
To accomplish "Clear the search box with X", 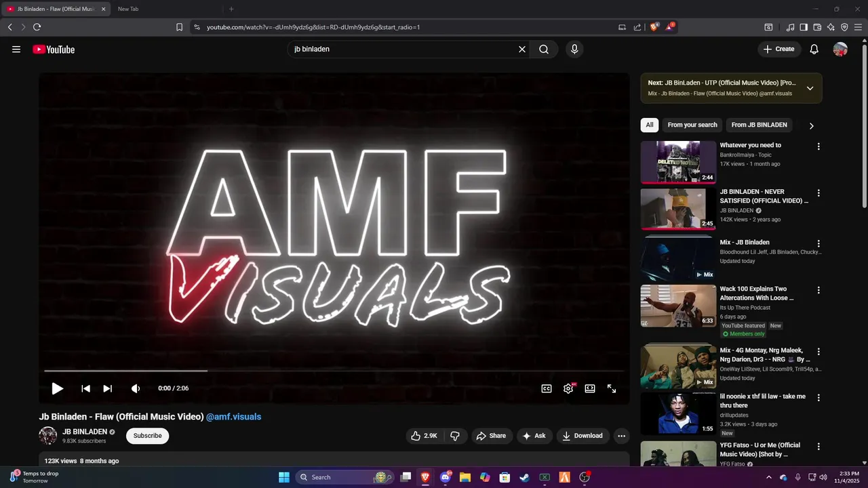I will 522,49.
